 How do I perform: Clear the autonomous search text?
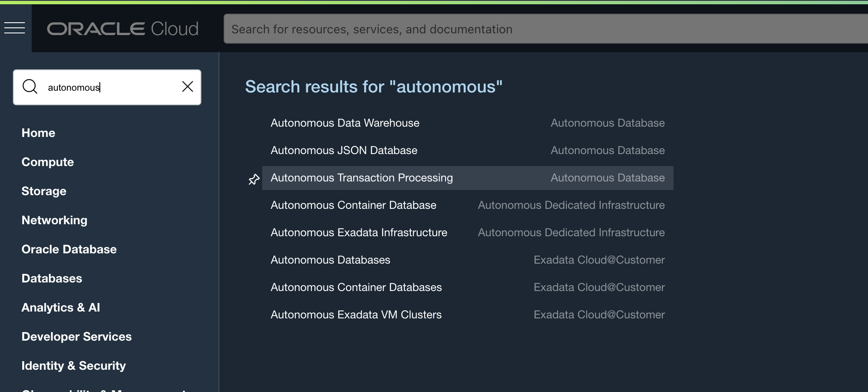188,87
